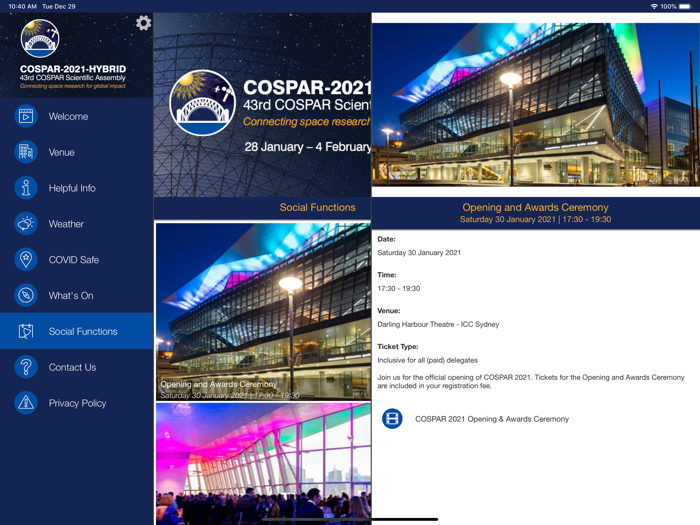Image resolution: width=700 pixels, height=525 pixels.
Task: Click the COSPAR logo in sidebar header
Action: (x=40, y=38)
